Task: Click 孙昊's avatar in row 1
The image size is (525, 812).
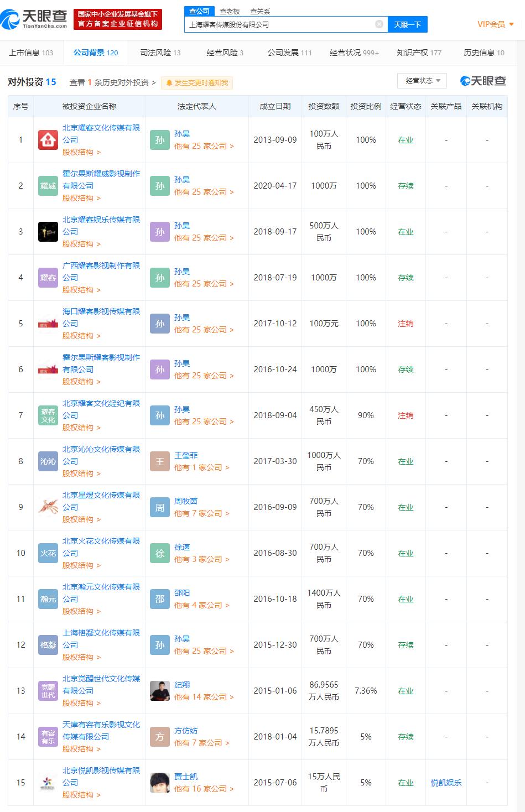Action: (x=160, y=140)
